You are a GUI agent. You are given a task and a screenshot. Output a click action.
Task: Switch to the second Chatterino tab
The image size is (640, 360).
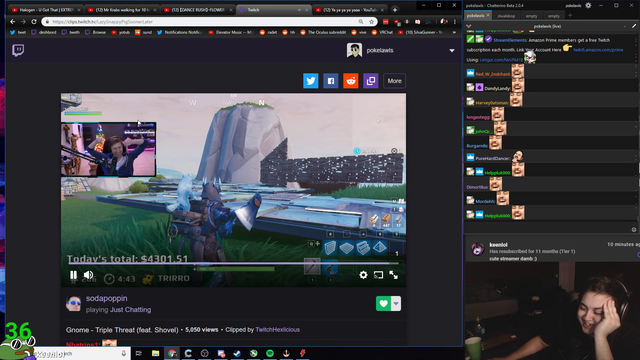506,16
